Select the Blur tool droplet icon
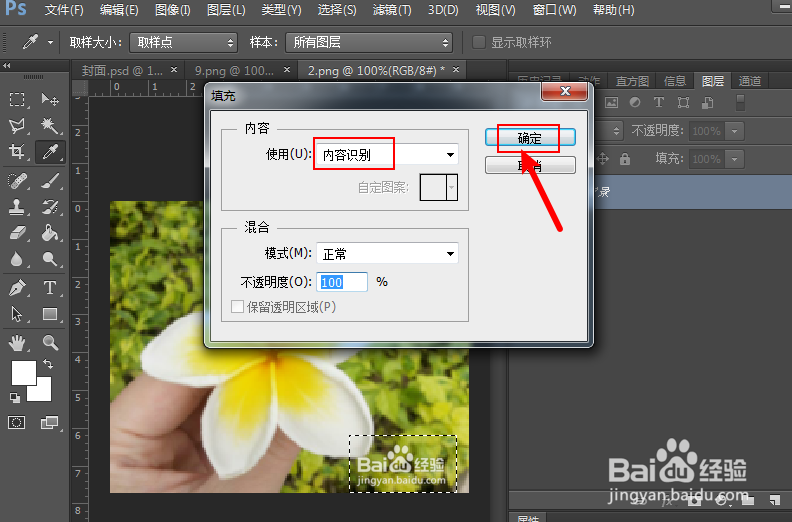The width and height of the screenshot is (792, 522). click(17, 259)
